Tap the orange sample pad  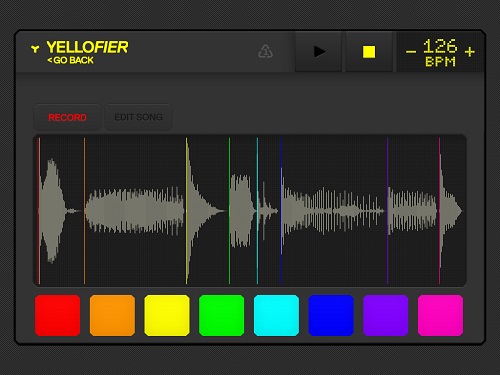point(112,315)
